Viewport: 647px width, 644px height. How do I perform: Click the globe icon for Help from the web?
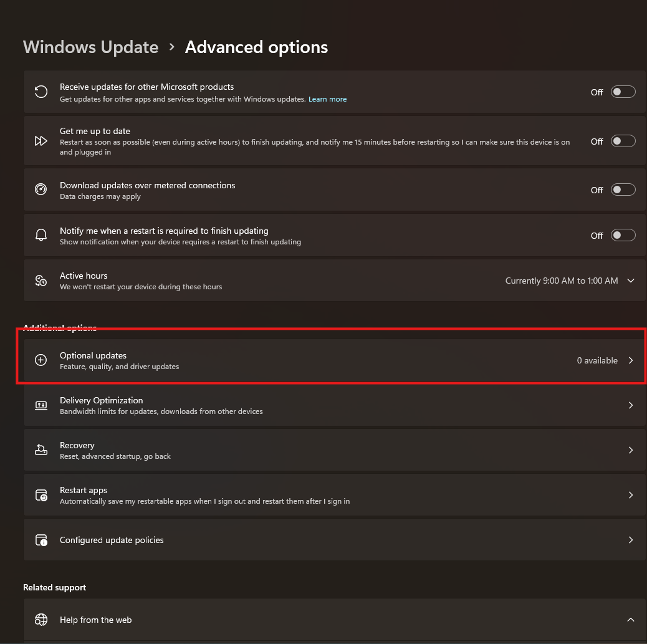(41, 620)
